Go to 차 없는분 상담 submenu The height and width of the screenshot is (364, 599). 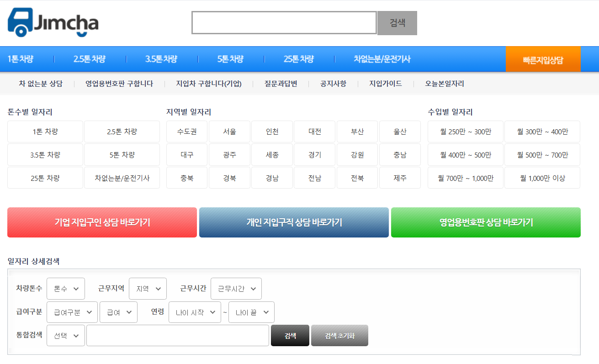[41, 84]
